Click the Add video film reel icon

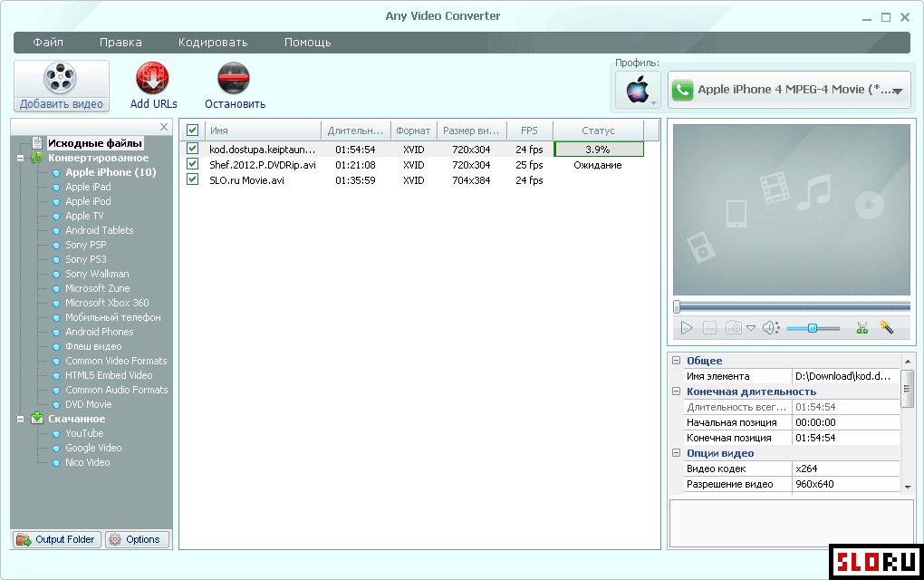pyautogui.click(x=60, y=78)
